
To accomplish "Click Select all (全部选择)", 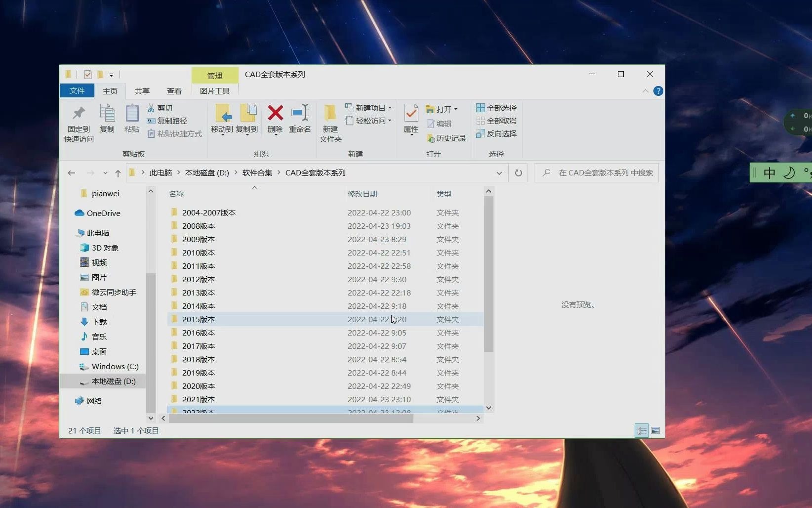I will (x=496, y=108).
